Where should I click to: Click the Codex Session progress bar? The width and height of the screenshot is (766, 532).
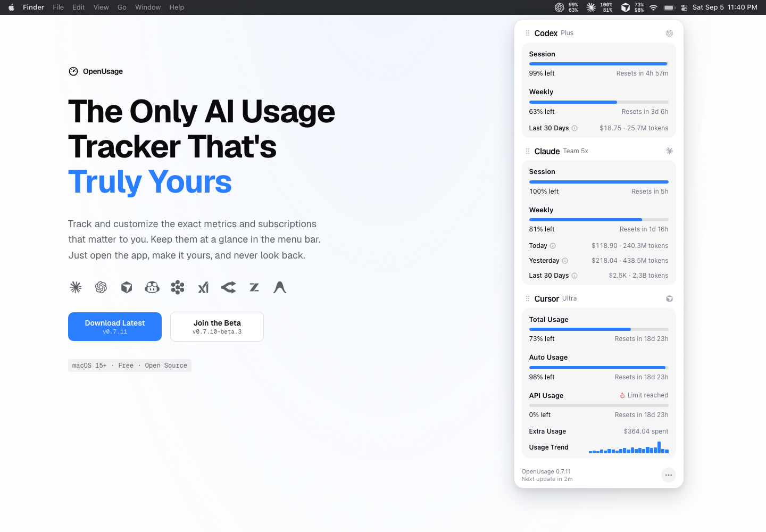599,64
